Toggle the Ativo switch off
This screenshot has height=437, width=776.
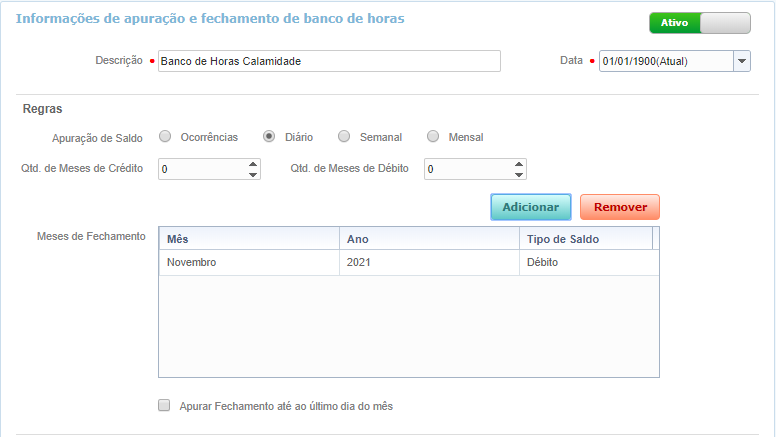699,23
